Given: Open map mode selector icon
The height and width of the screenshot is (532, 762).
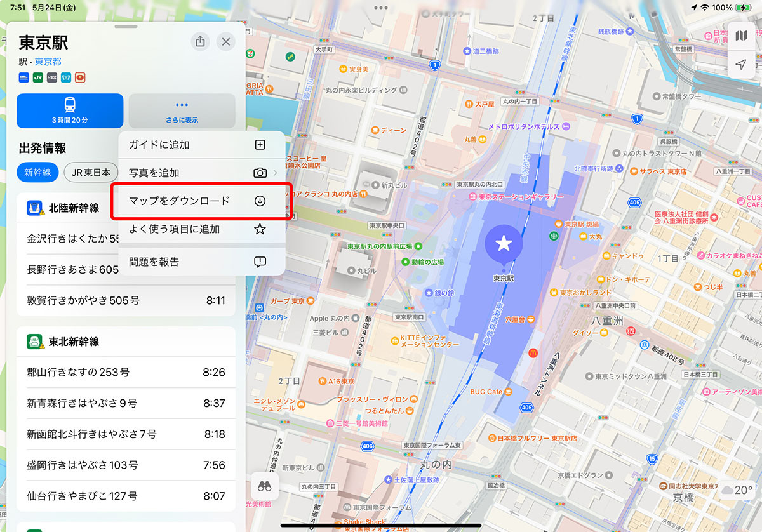Looking at the screenshot, I should (741, 36).
